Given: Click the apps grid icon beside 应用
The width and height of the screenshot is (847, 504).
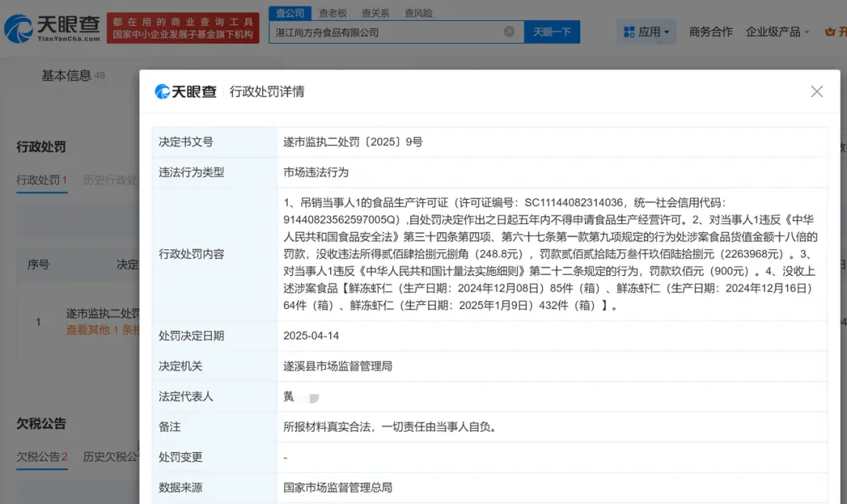Looking at the screenshot, I should click(628, 31).
